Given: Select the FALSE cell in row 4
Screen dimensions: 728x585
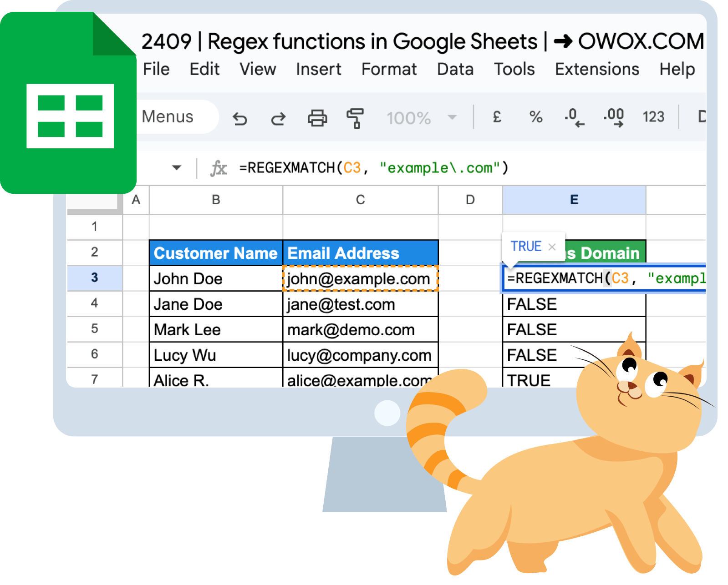Looking at the screenshot, I should pos(574,304).
